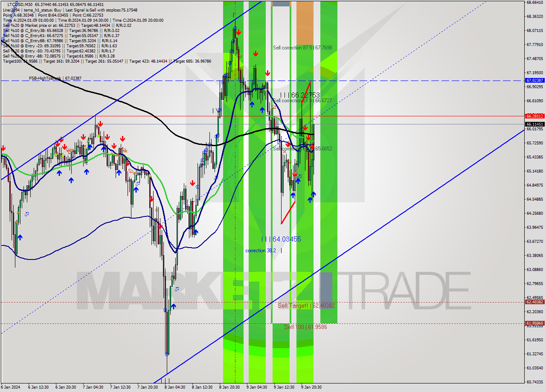Select the 'Sell %20 @ Entry -50: 70.43795' row
546x392 pixels.
pos(58,51)
